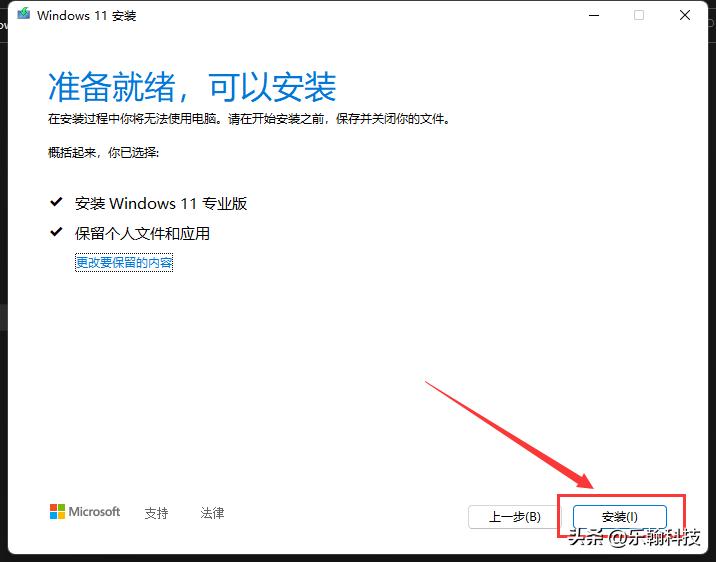Click the 概括起来，你已选择 text
The height and width of the screenshot is (562, 716).
pyautogui.click(x=103, y=152)
